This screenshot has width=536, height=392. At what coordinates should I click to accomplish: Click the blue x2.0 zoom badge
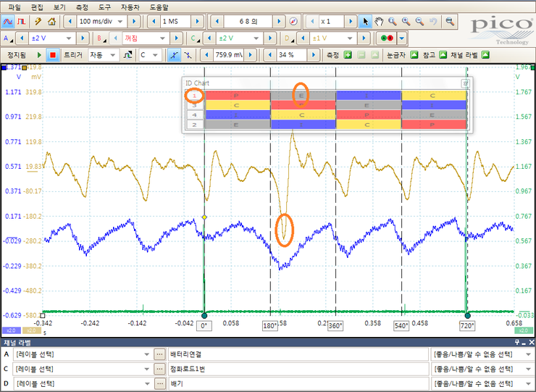point(11,330)
